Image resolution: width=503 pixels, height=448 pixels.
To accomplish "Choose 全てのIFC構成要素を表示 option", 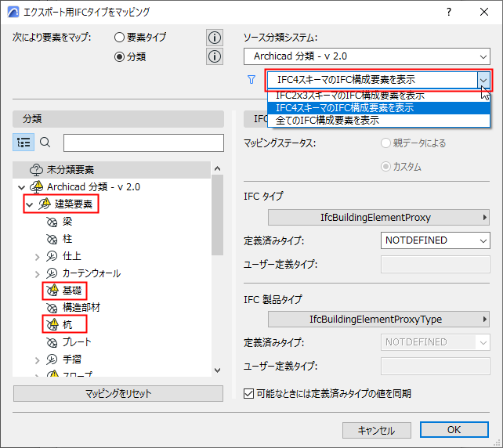I will click(378, 121).
